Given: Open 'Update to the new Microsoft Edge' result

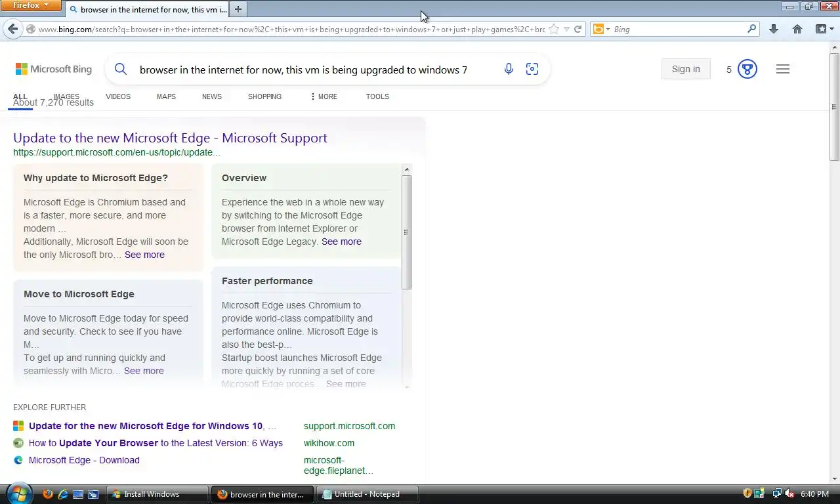Looking at the screenshot, I should [170, 138].
